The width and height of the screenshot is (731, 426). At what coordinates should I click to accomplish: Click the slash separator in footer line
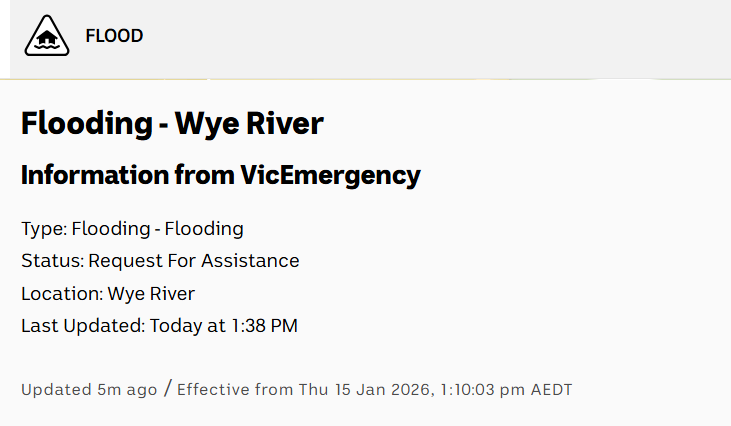[167, 388]
